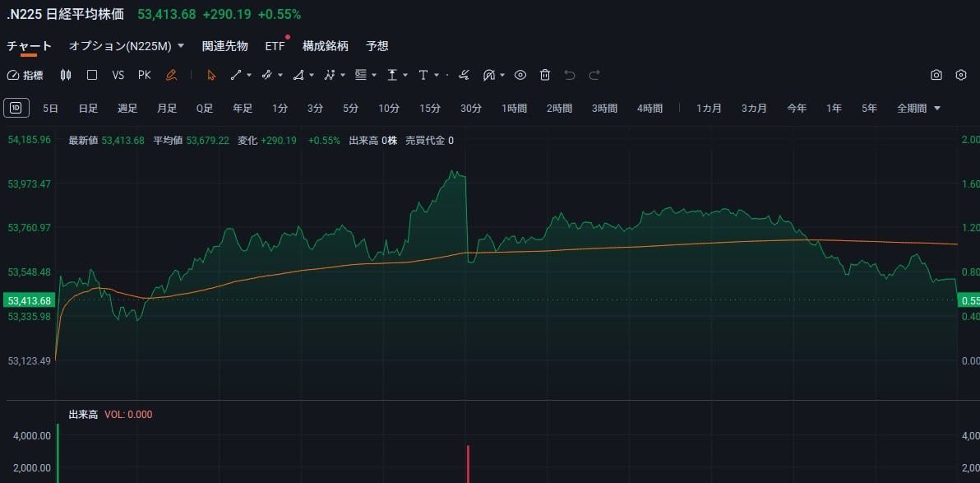Image resolution: width=980 pixels, height=483 pixels.
Task: Expand the measurement tool options
Action: [x=405, y=75]
